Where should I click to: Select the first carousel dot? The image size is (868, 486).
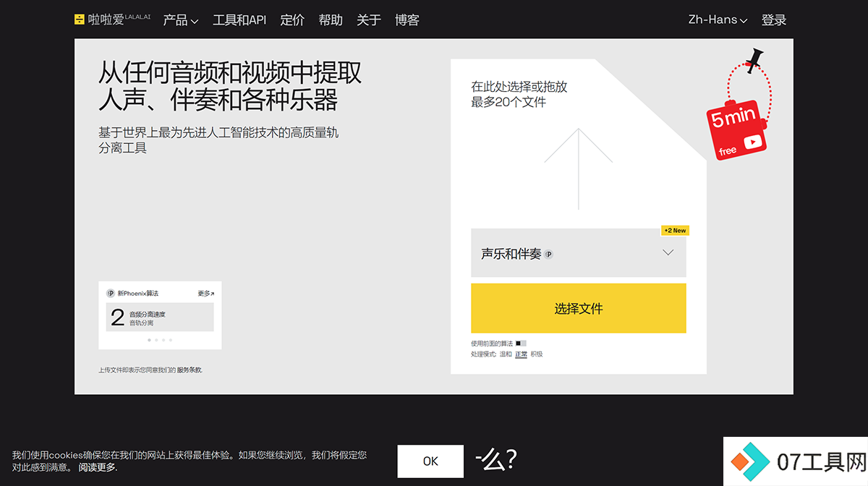tap(149, 339)
